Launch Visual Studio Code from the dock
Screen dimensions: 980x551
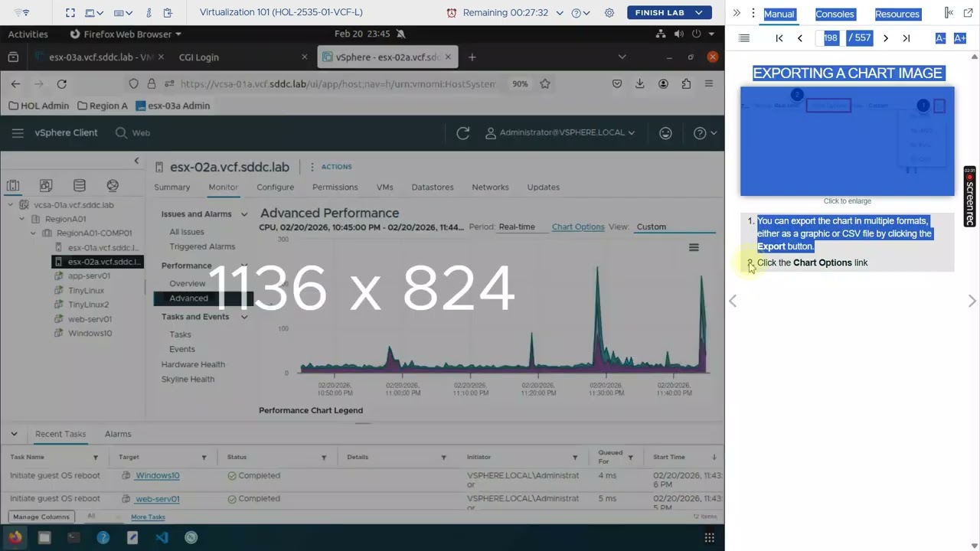[x=162, y=538]
